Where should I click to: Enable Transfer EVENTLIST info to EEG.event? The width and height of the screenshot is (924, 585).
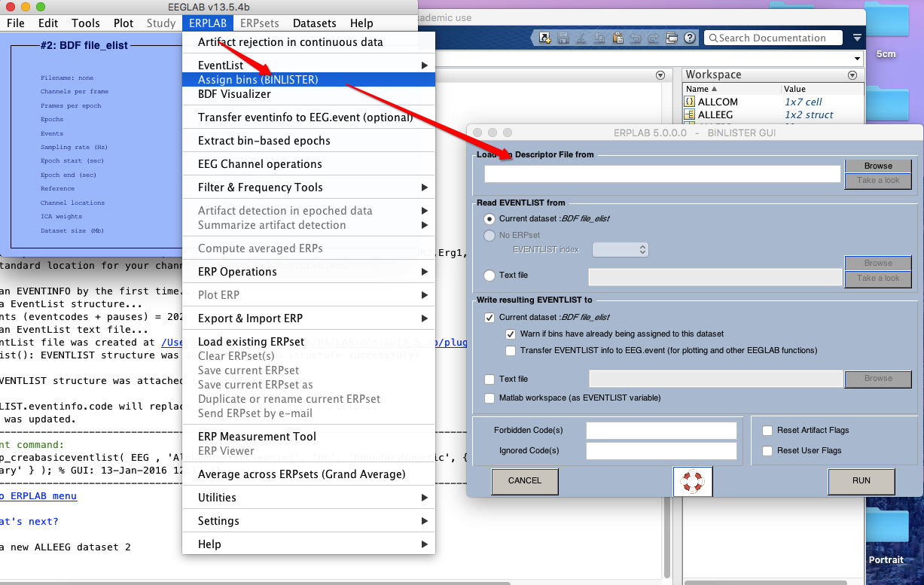[x=511, y=350]
